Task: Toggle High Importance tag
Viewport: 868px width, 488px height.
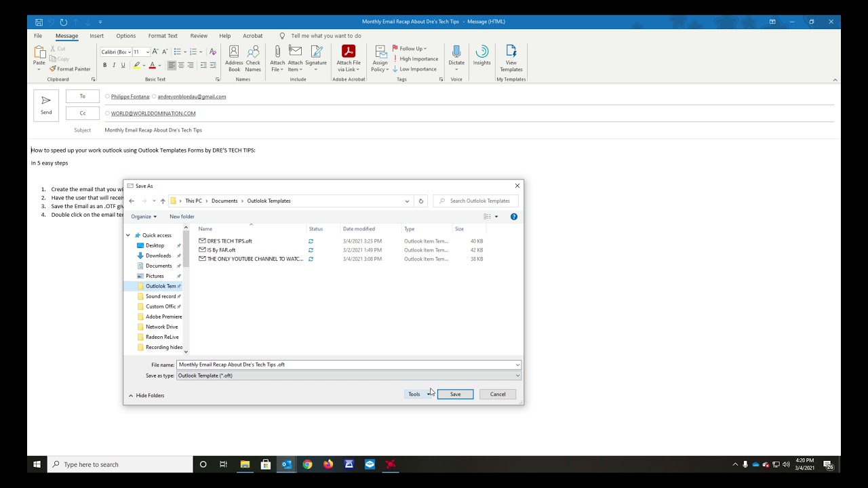Action: [416, 59]
